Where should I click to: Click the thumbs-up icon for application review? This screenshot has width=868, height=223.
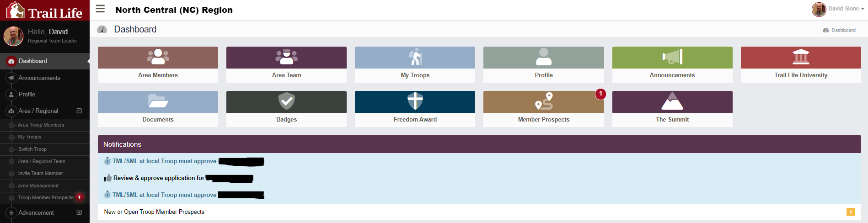[x=108, y=178]
